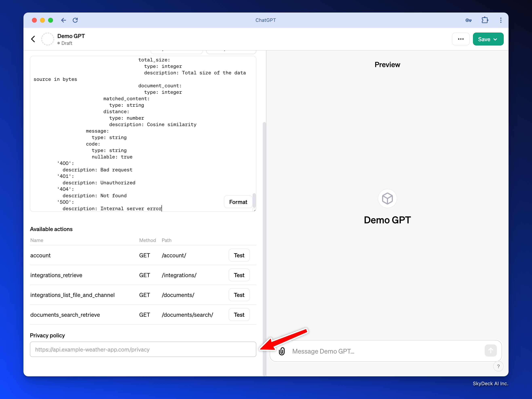Viewport: 532px width, 399px height.
Task: Click the dashed circle GPT avatar placeholder
Action: [48, 39]
